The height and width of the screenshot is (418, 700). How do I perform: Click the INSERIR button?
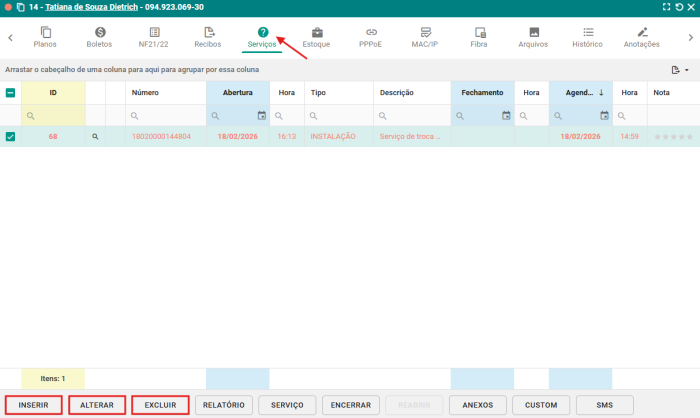33,405
